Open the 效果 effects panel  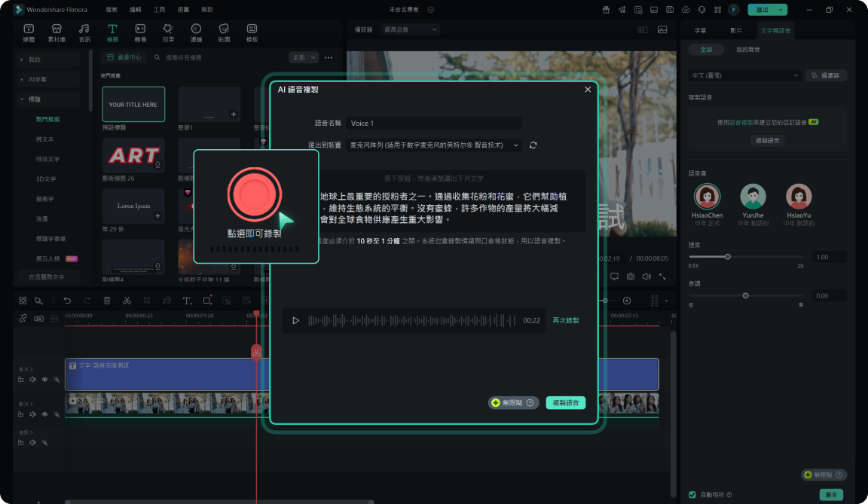point(168,32)
